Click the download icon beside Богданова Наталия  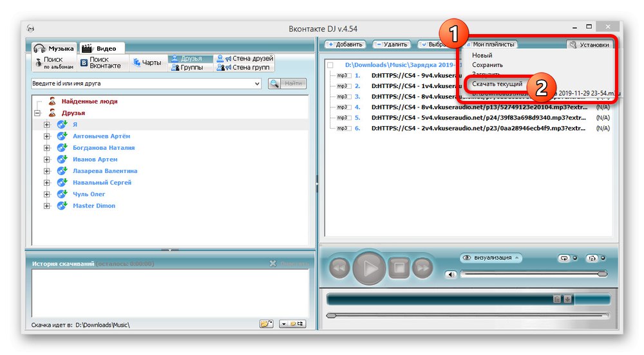click(x=62, y=147)
